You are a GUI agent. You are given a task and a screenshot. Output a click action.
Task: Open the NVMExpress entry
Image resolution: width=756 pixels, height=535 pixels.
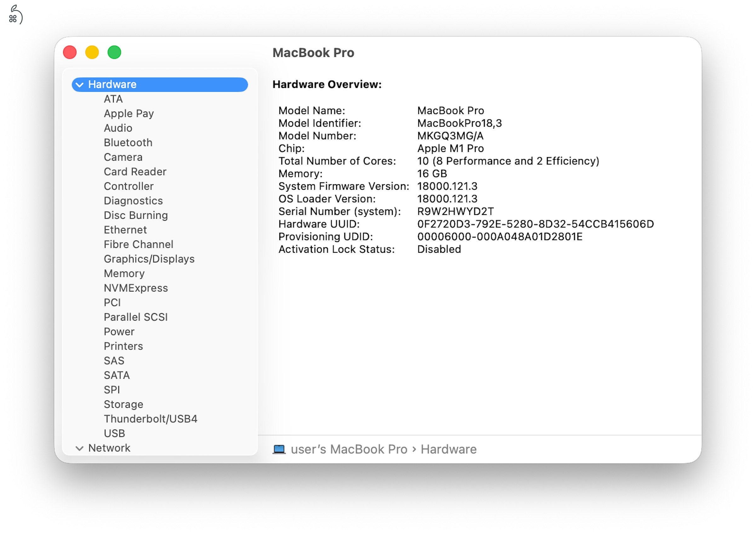(136, 288)
